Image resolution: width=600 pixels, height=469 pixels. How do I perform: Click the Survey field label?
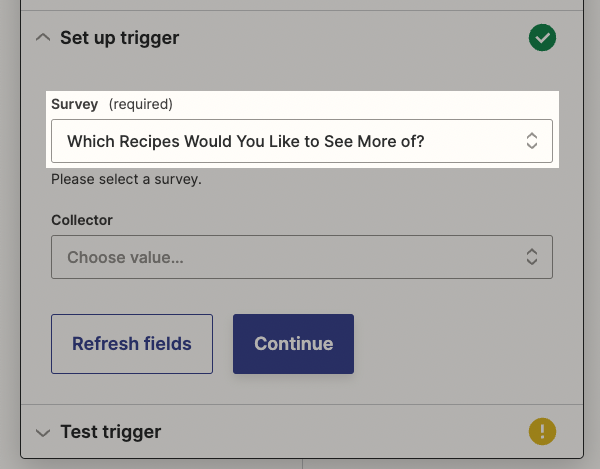(75, 104)
